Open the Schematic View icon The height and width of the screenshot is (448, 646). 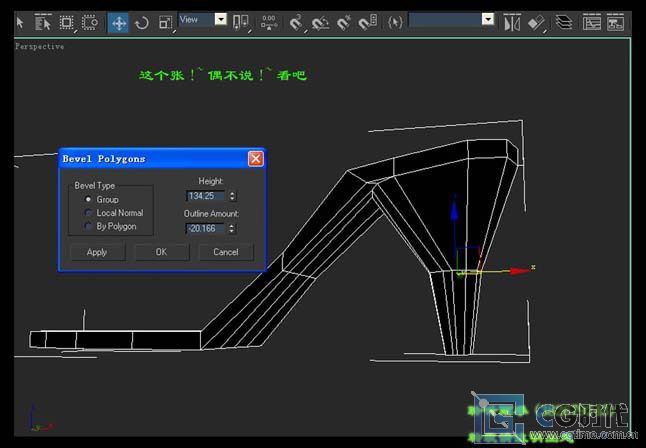click(615, 23)
